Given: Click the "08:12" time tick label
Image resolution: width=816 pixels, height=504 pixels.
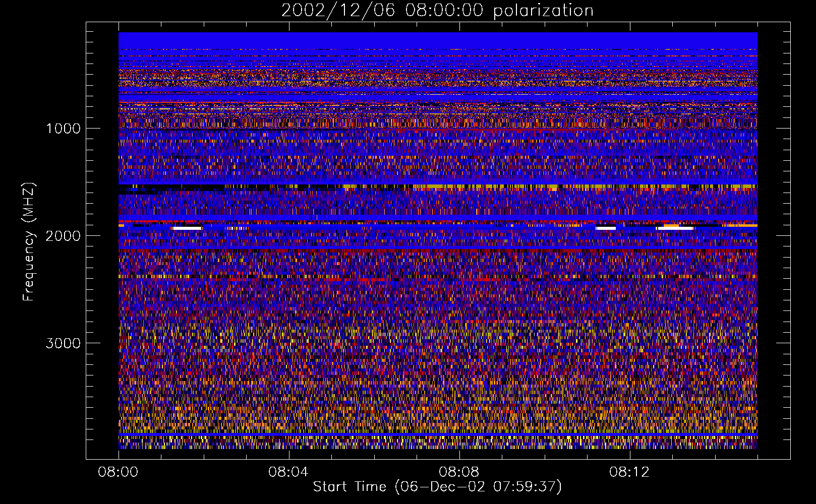Looking at the screenshot, I should pyautogui.click(x=629, y=472).
